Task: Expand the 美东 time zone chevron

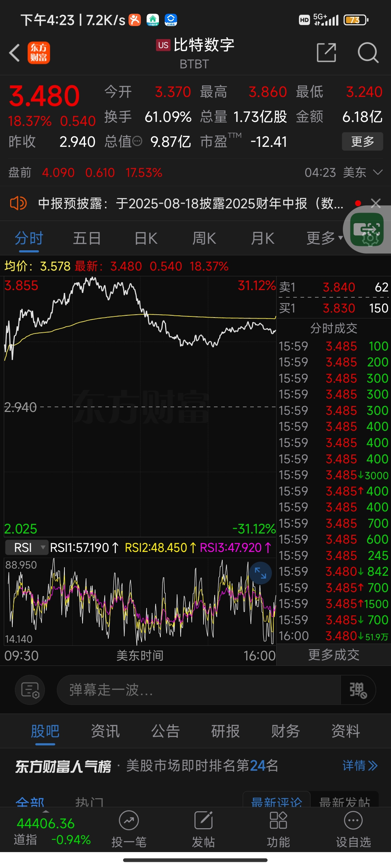Action: pos(378,172)
